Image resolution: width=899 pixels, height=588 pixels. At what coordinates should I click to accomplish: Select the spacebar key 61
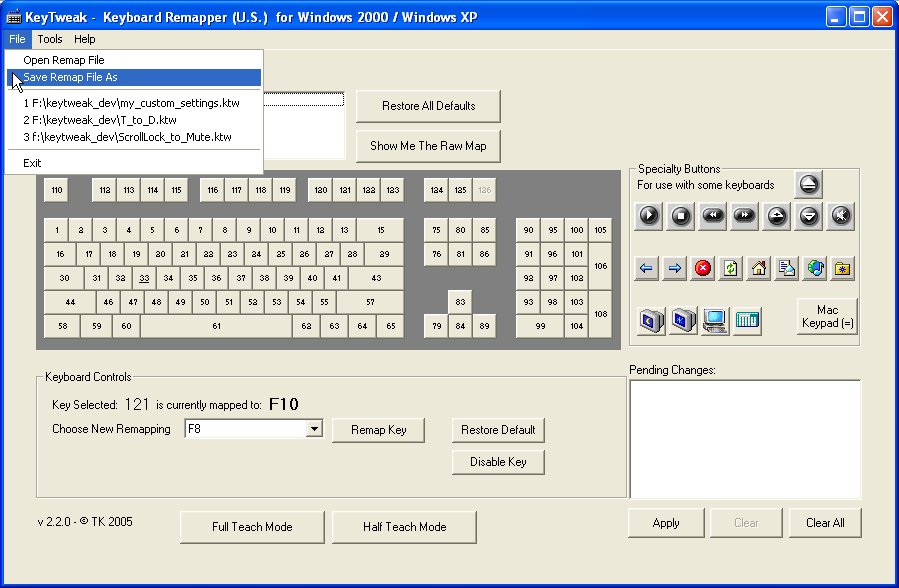pos(216,326)
